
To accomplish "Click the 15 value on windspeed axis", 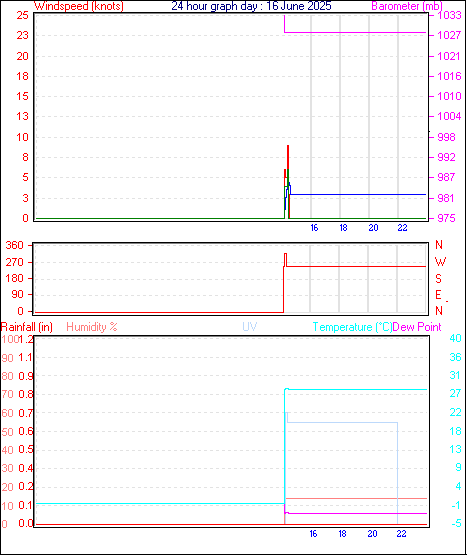I will pos(22,96).
